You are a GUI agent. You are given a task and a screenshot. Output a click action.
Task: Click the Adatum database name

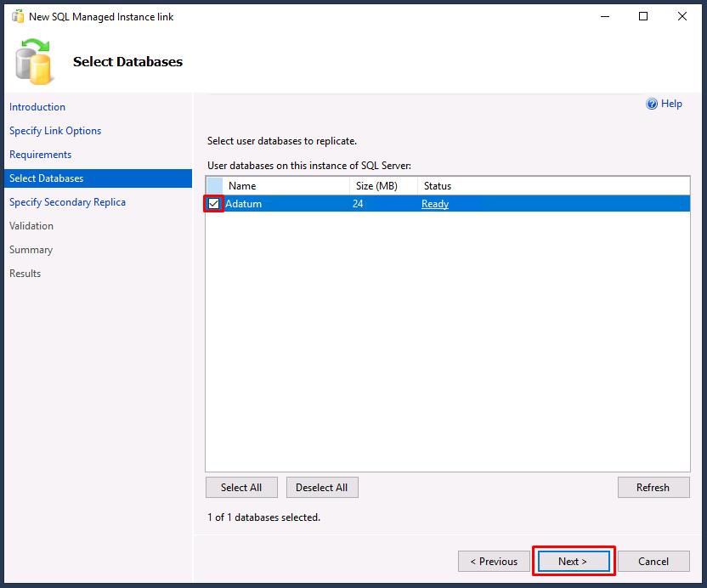244,204
